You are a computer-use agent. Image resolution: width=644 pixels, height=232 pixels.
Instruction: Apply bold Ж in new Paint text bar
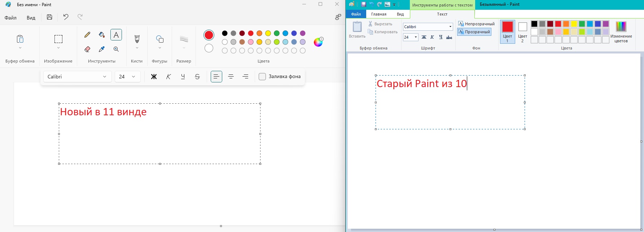coord(154,77)
